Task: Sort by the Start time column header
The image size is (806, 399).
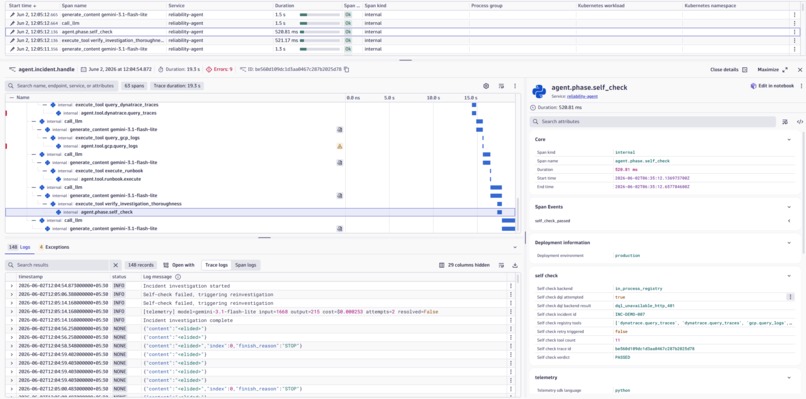Action: pos(22,5)
